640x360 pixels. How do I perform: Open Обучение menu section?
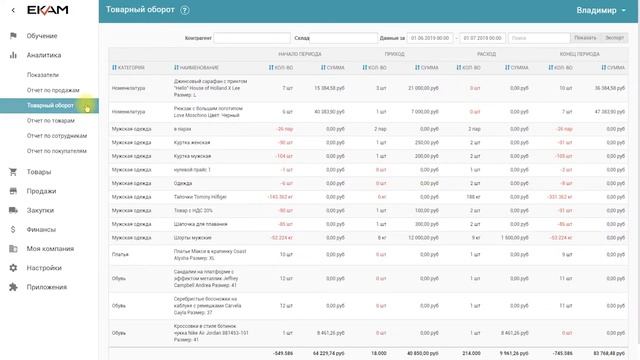[42, 36]
